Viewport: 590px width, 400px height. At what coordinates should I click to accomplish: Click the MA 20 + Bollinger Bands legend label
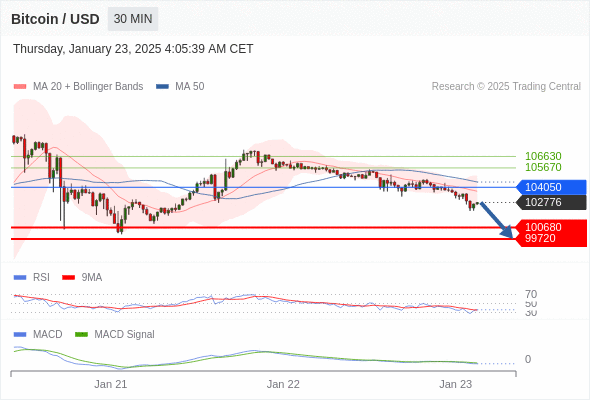tap(88, 87)
